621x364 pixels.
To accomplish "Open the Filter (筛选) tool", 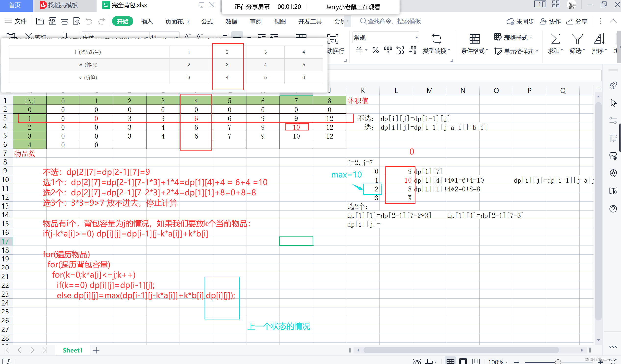I will point(577,44).
